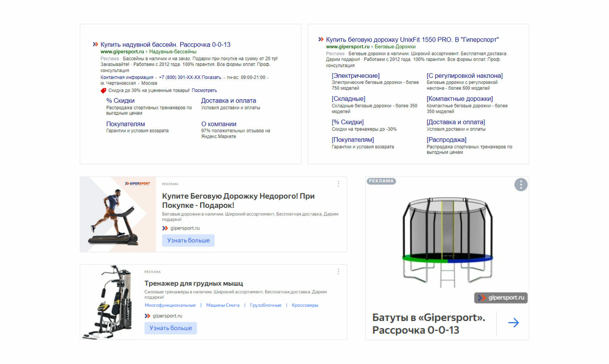Click gipersport.ru badge on trampoline image

pyautogui.click(x=501, y=298)
